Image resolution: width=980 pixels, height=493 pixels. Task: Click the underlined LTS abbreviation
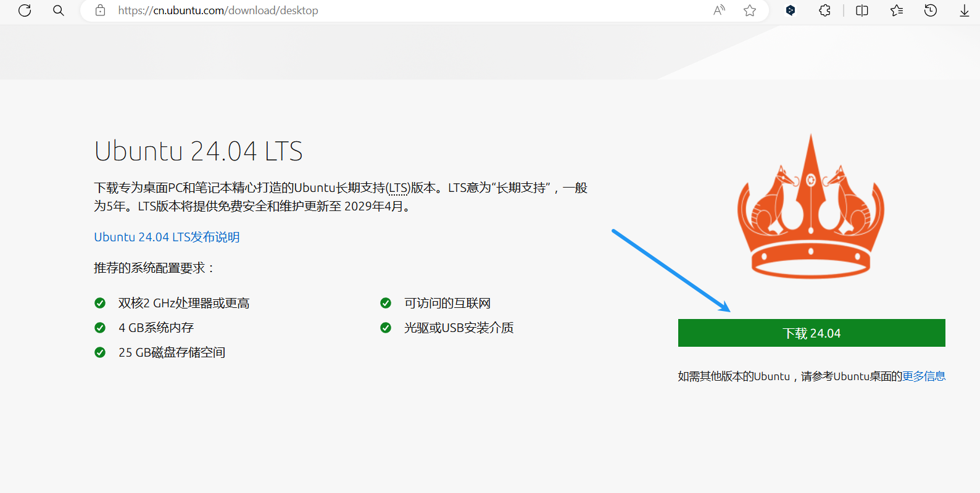[398, 188]
